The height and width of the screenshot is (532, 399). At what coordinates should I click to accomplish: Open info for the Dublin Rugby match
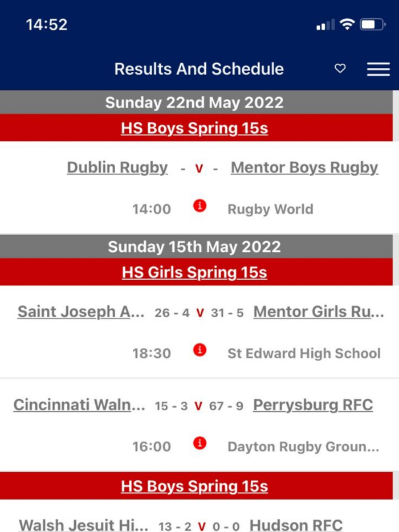(199, 207)
